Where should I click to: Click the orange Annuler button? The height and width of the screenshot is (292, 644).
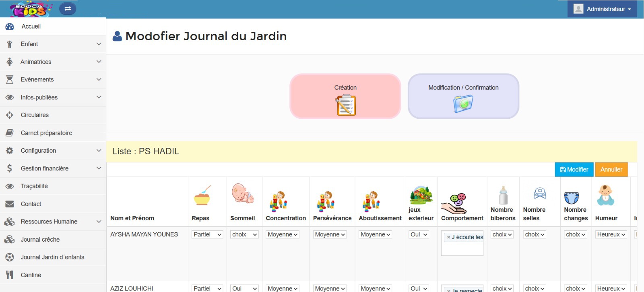(x=611, y=170)
